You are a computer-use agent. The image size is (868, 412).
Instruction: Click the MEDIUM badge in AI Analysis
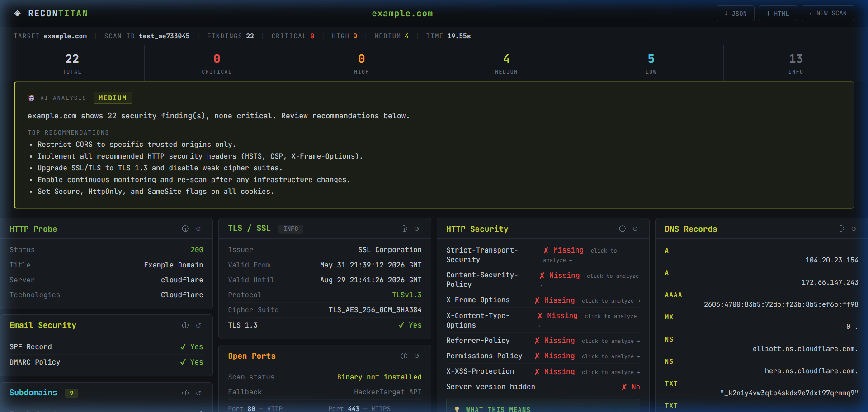(x=113, y=98)
